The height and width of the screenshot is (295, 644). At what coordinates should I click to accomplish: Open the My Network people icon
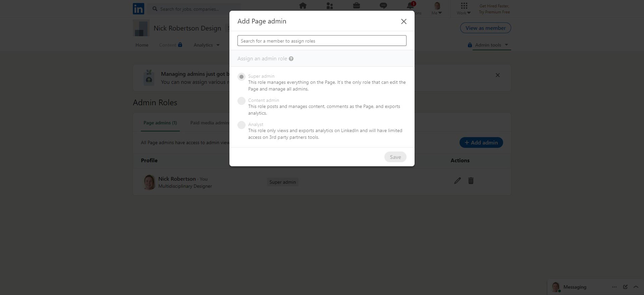point(330,6)
